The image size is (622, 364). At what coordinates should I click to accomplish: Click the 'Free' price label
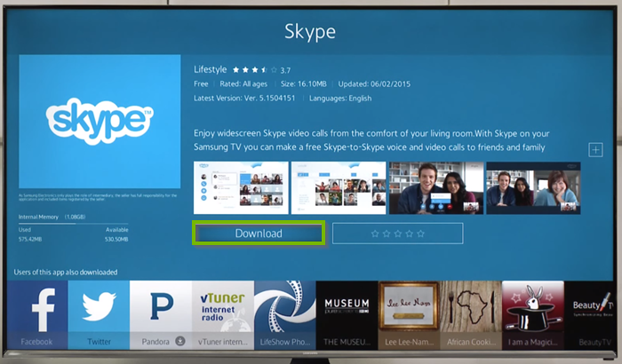click(x=201, y=84)
